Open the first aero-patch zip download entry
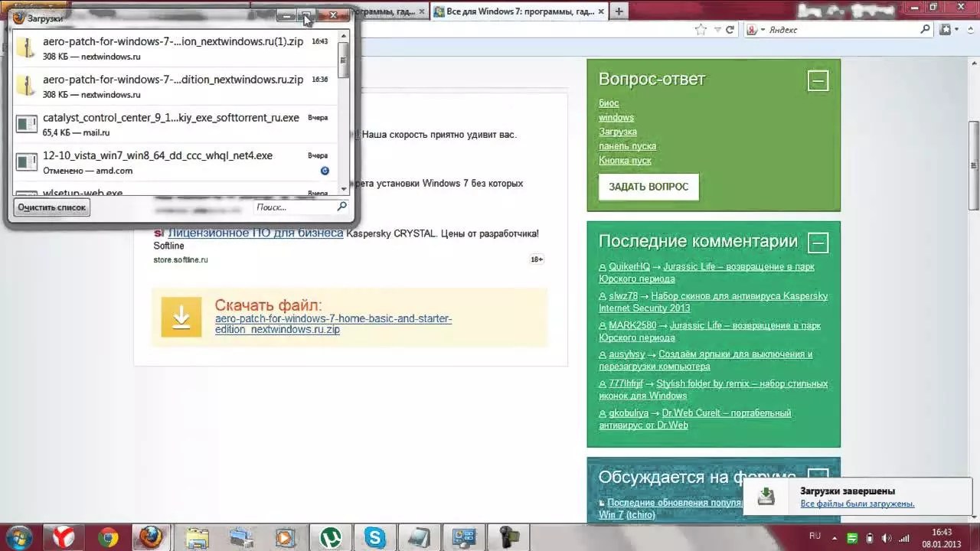The height and width of the screenshot is (551, 980). point(173,47)
